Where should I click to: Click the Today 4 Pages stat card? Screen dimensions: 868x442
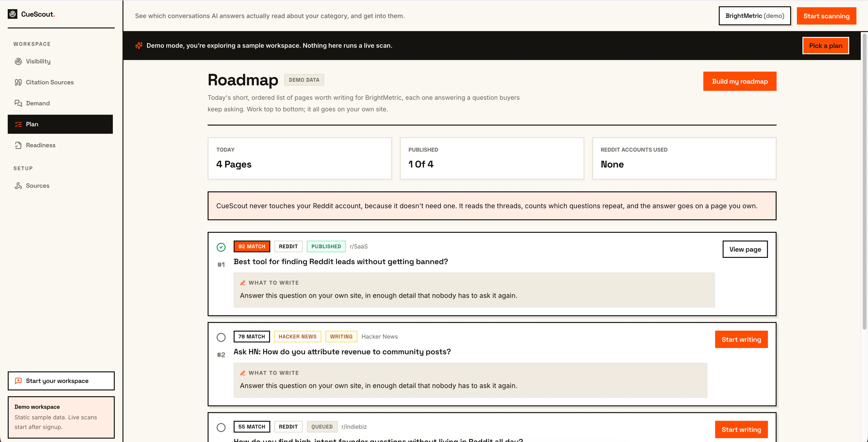pos(299,158)
